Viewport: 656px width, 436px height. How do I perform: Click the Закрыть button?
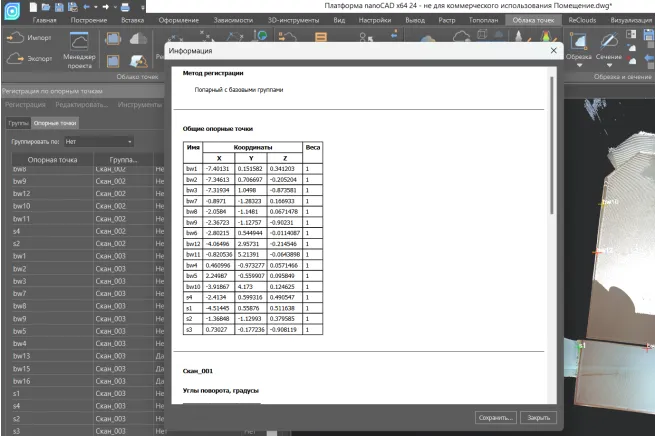(x=538, y=417)
